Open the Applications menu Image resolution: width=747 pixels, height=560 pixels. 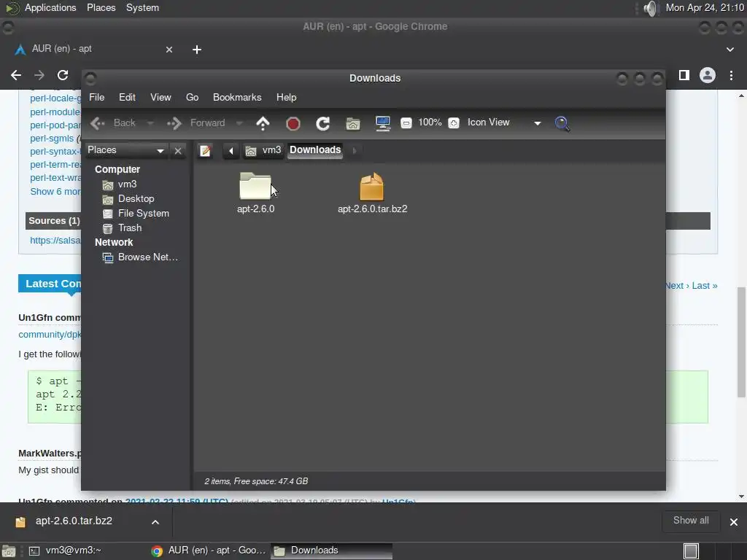click(50, 7)
